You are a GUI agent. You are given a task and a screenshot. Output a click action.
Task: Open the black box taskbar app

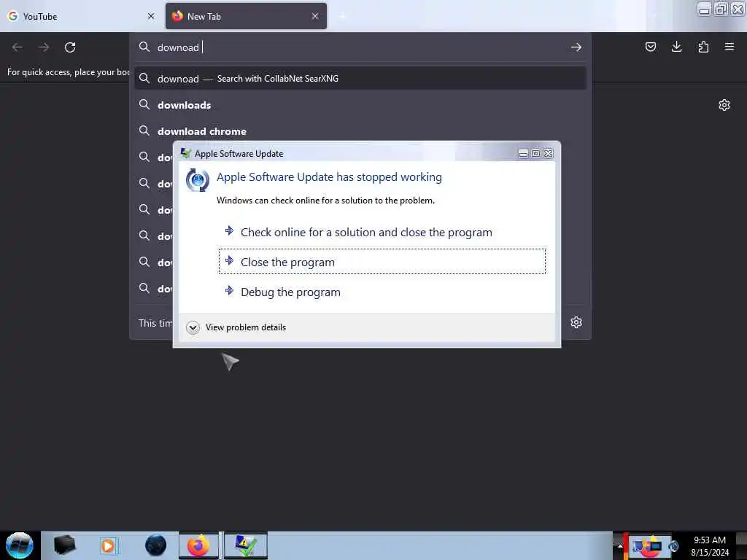click(64, 545)
